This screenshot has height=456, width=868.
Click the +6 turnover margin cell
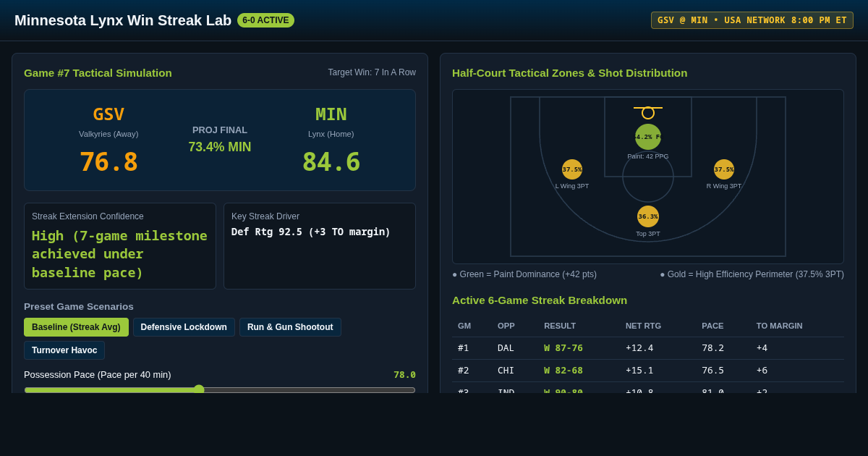tap(764, 371)
